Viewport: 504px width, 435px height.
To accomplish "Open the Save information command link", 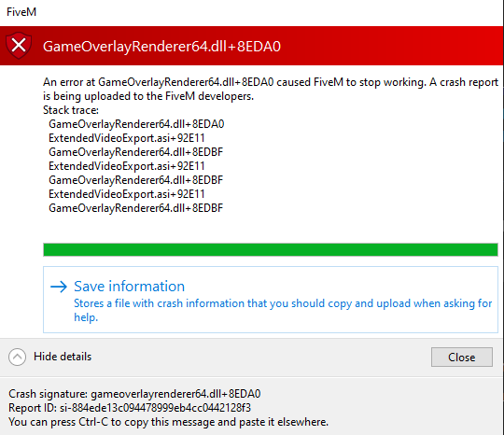I will 271,300.
